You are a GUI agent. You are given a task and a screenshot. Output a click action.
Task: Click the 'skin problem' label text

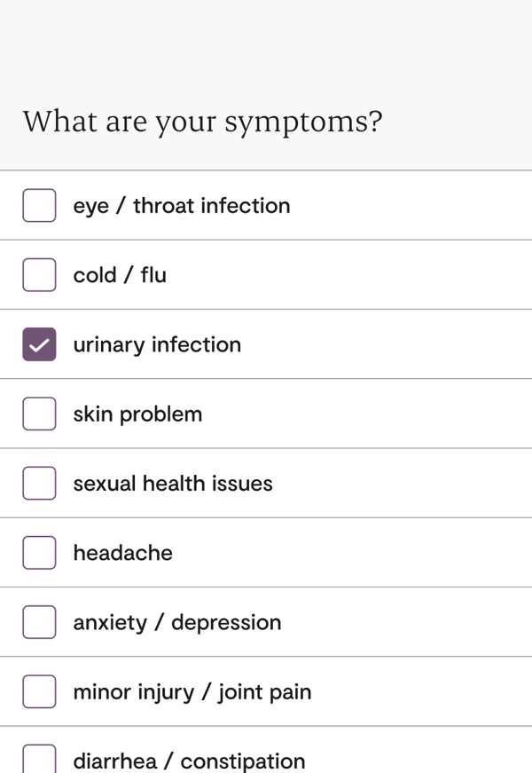(137, 414)
